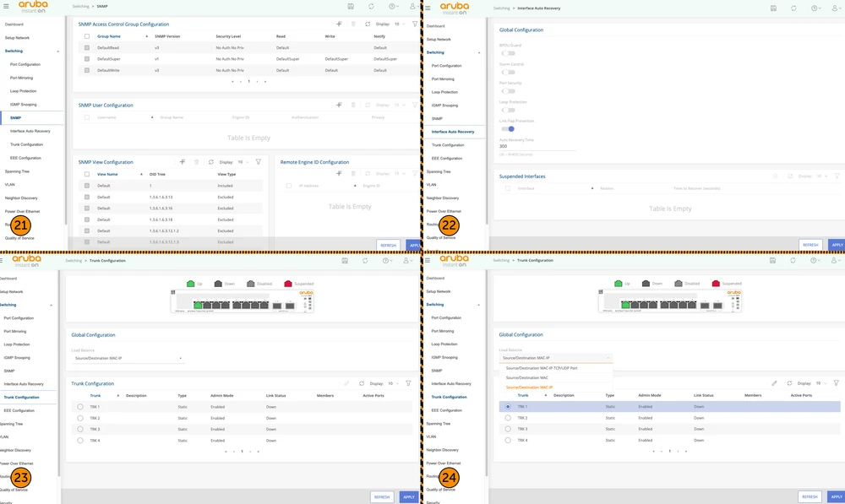Click the add icon for SNMP Access Control Group
Screen dimensions: 845x504
pos(339,24)
